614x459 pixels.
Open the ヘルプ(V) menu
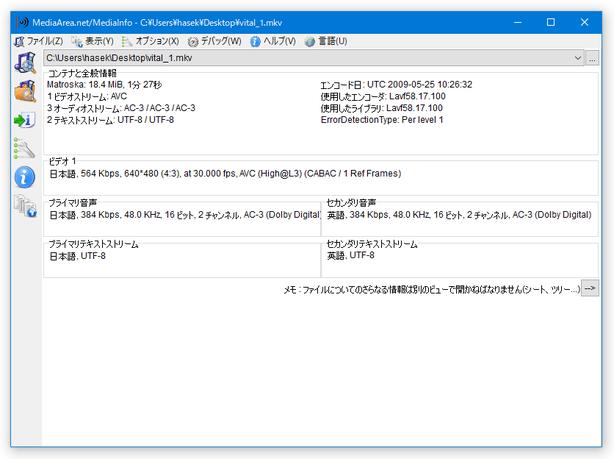(x=273, y=41)
